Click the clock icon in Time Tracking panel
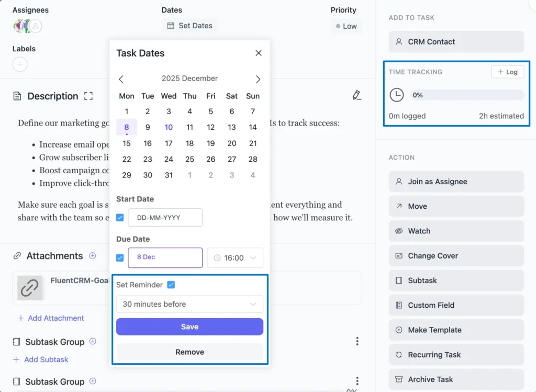The image size is (536, 392). click(397, 96)
